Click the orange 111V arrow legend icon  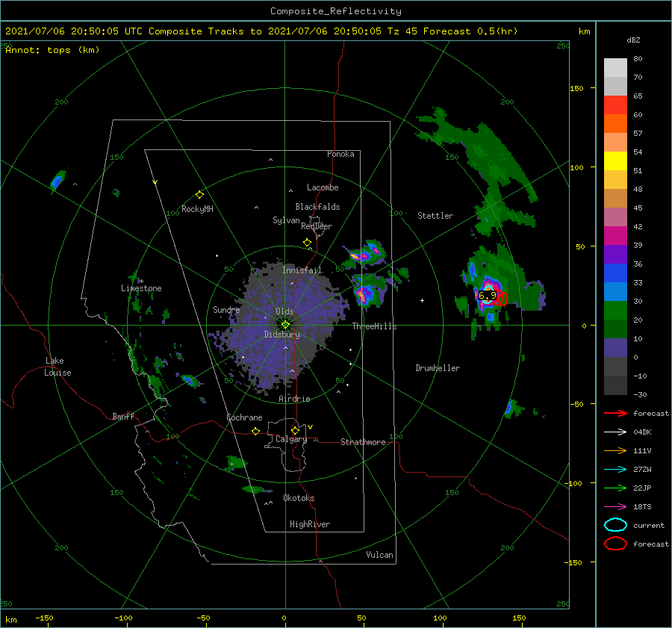click(615, 450)
